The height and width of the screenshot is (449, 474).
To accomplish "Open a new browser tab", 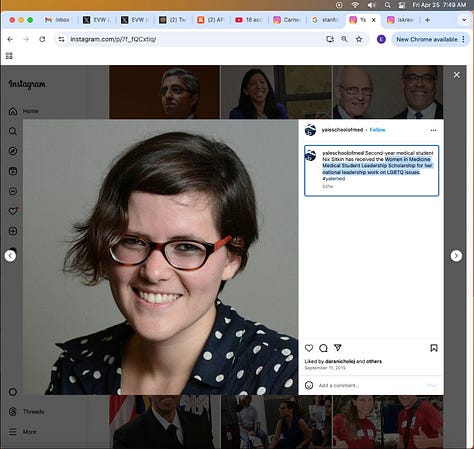I will 427,20.
